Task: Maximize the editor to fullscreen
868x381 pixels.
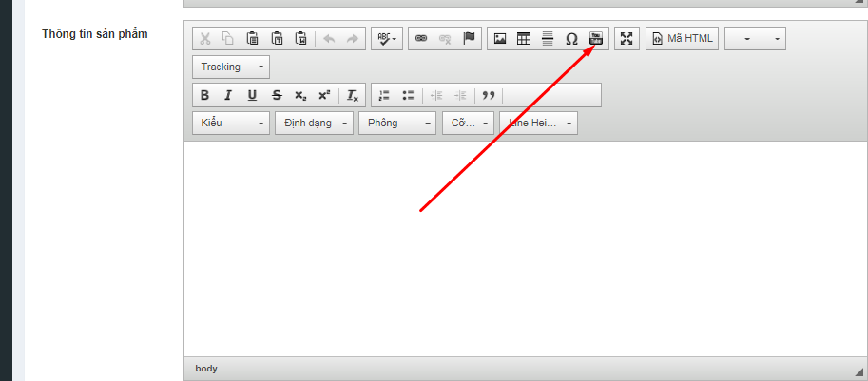Action: pyautogui.click(x=627, y=39)
